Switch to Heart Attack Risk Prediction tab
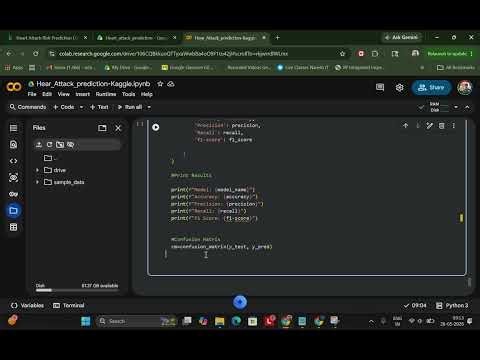The width and height of the screenshot is (480, 360). (48, 38)
